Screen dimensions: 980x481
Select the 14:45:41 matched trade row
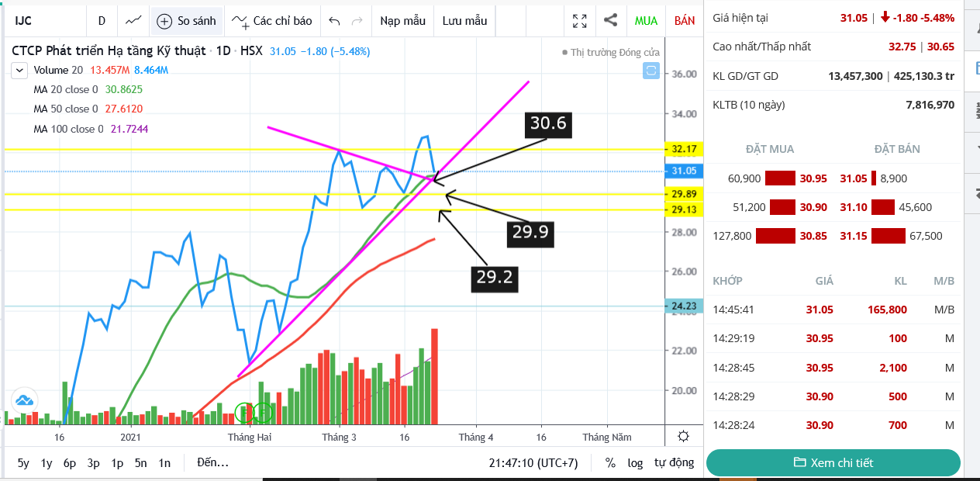(833, 309)
